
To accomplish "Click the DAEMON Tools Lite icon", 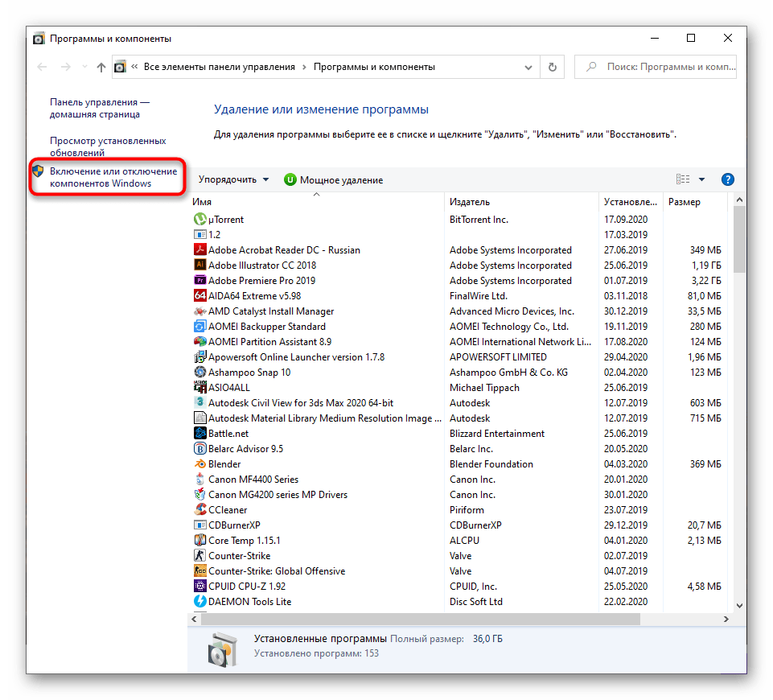I will point(199,601).
